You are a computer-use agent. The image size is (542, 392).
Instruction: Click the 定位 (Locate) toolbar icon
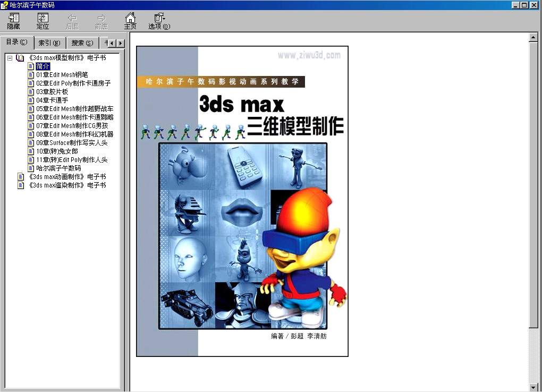coord(43,21)
